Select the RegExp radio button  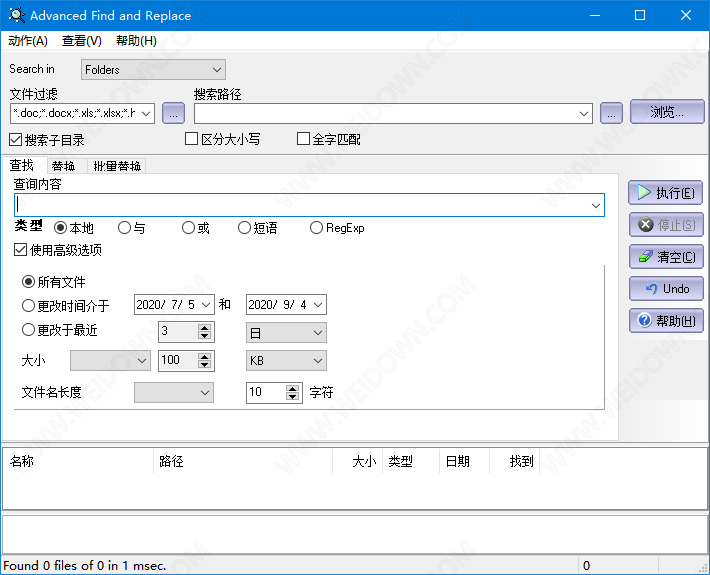click(x=317, y=228)
